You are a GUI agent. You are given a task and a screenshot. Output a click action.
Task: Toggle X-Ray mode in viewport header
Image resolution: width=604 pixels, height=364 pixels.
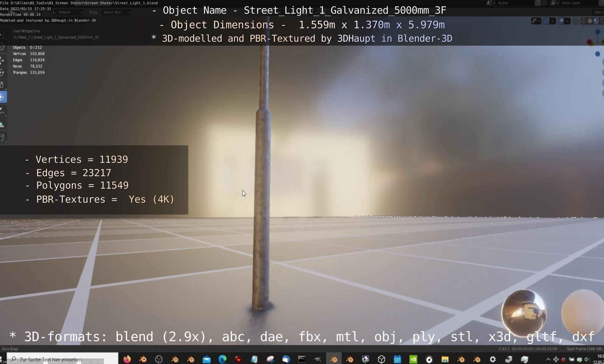(575, 21)
